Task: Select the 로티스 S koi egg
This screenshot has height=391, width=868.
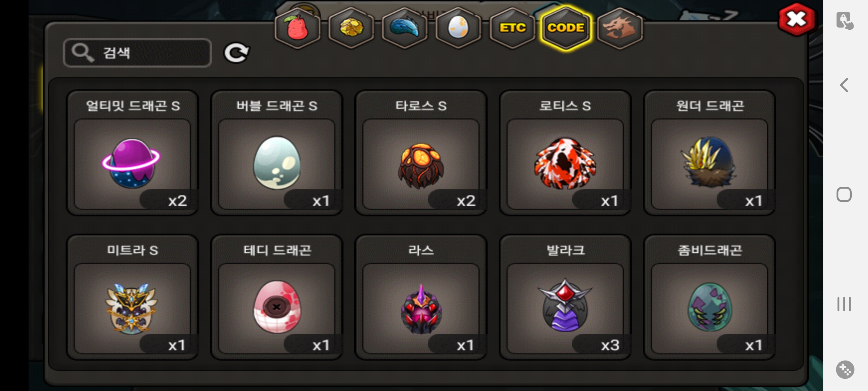Action: 565,153
